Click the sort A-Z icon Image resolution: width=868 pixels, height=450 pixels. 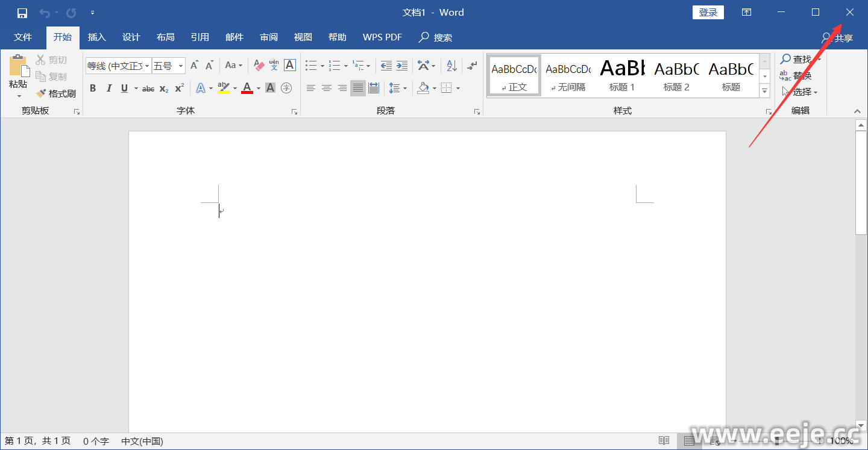point(451,65)
